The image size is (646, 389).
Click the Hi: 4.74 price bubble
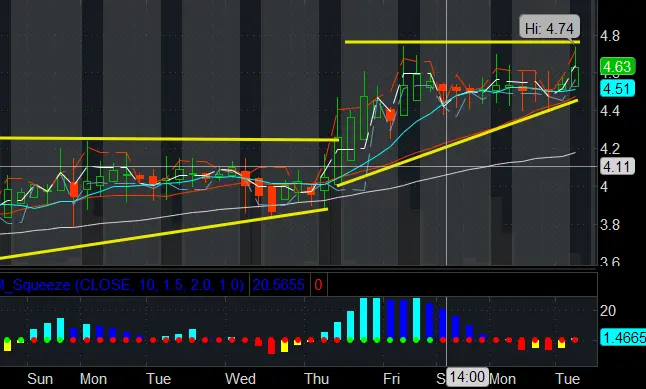tap(549, 27)
